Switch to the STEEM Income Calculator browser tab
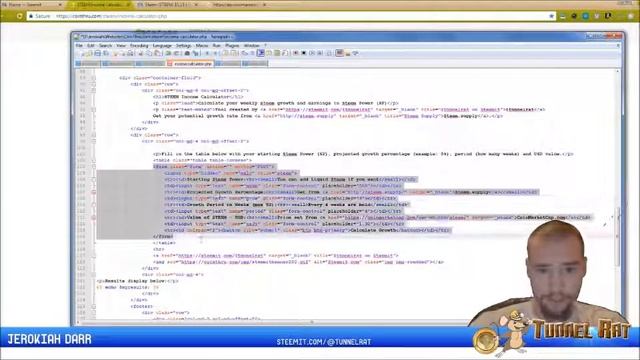The width and height of the screenshot is (640, 360). coord(99,4)
